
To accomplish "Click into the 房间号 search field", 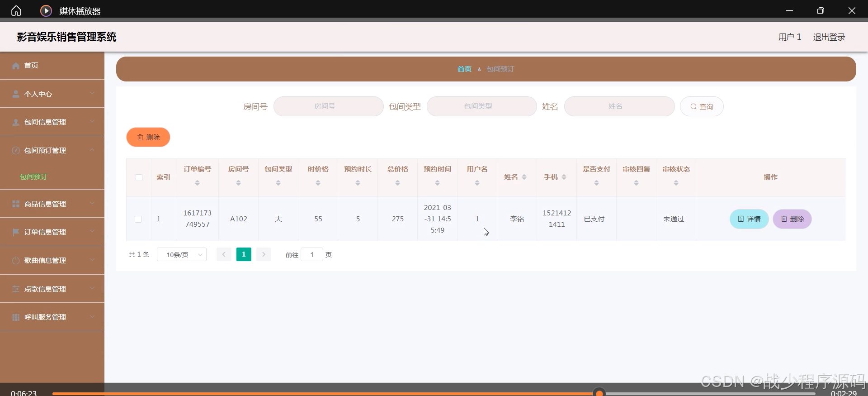I will pos(329,106).
